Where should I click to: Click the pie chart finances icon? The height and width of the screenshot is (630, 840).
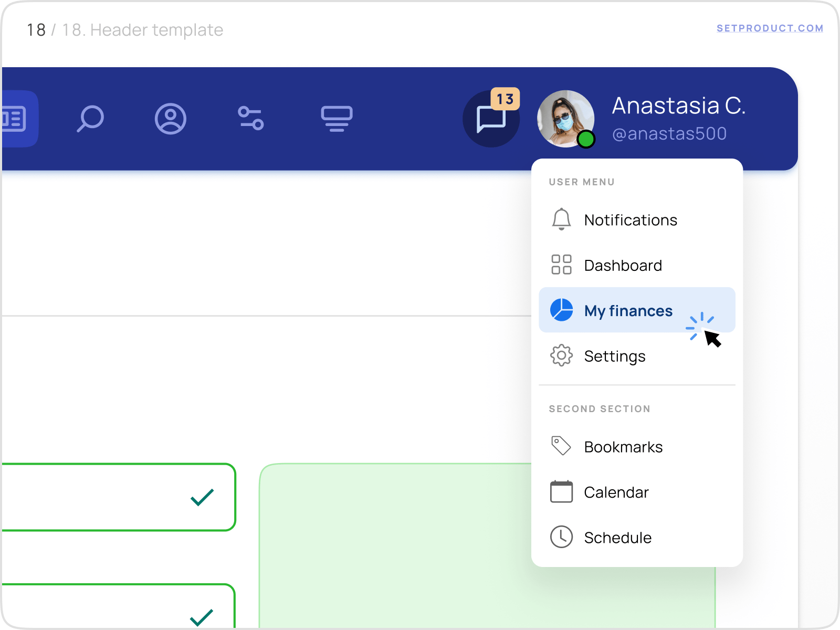(x=561, y=310)
